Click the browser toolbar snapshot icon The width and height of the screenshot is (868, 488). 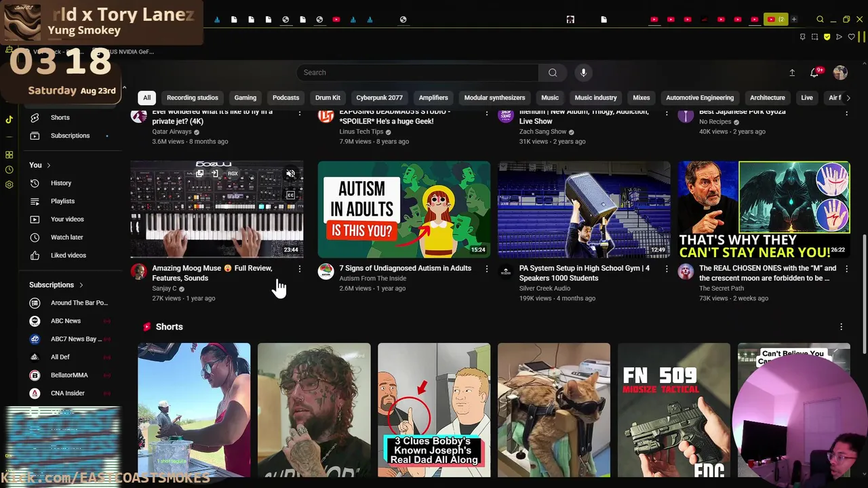pos(815,37)
